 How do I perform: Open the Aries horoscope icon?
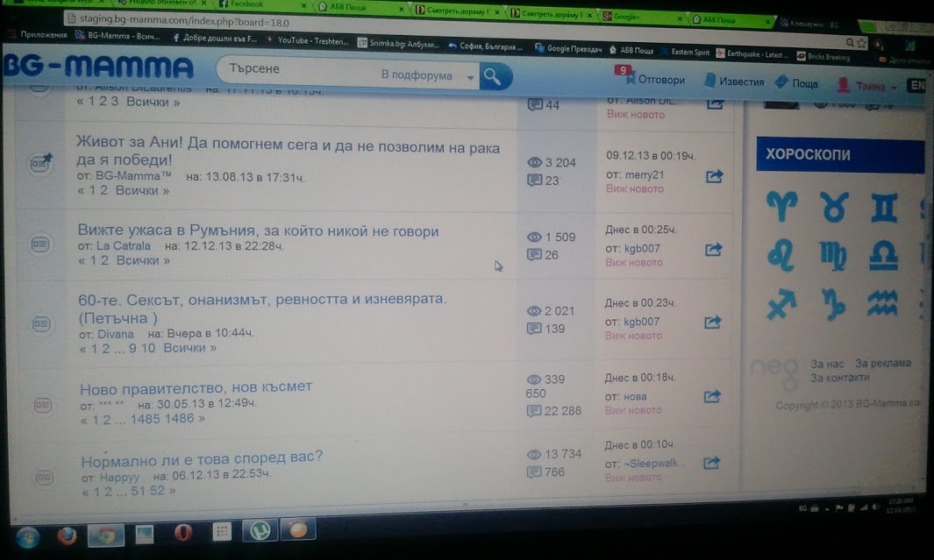[x=781, y=207]
